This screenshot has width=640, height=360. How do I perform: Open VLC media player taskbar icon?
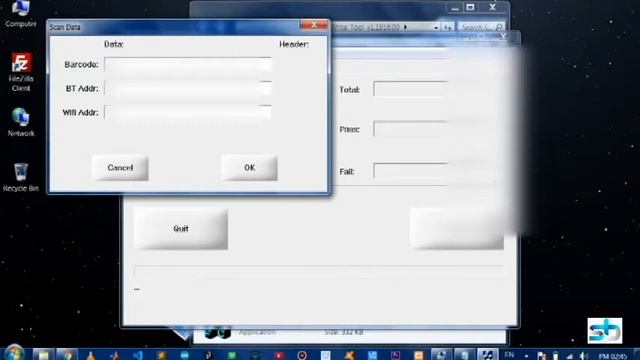[91, 355]
